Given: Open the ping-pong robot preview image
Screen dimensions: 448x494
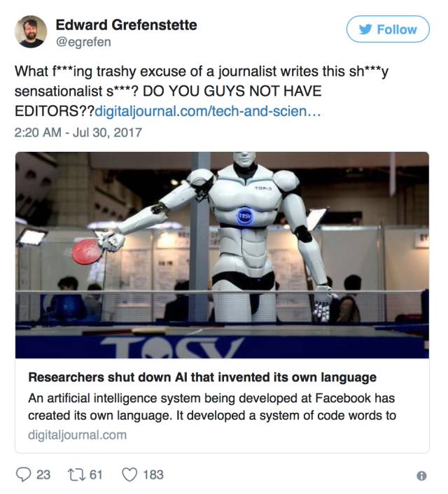Looking at the screenshot, I should click(222, 255).
